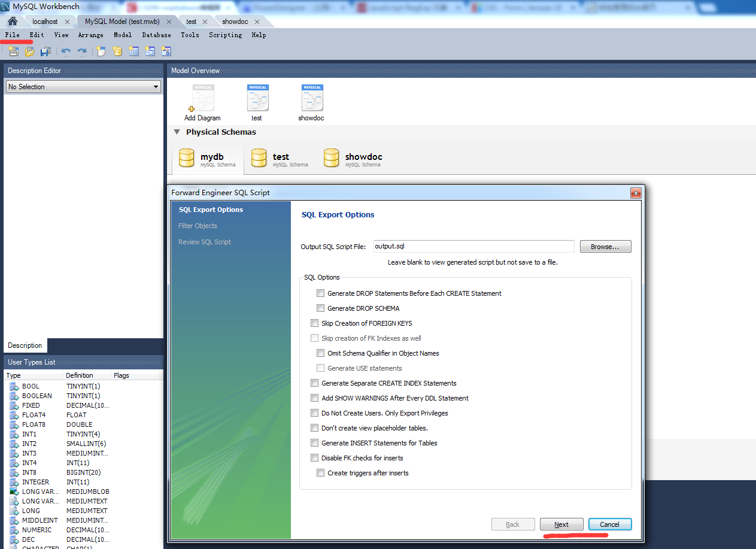
Task: Click the Redo arrow in toolbar
Action: [82, 51]
